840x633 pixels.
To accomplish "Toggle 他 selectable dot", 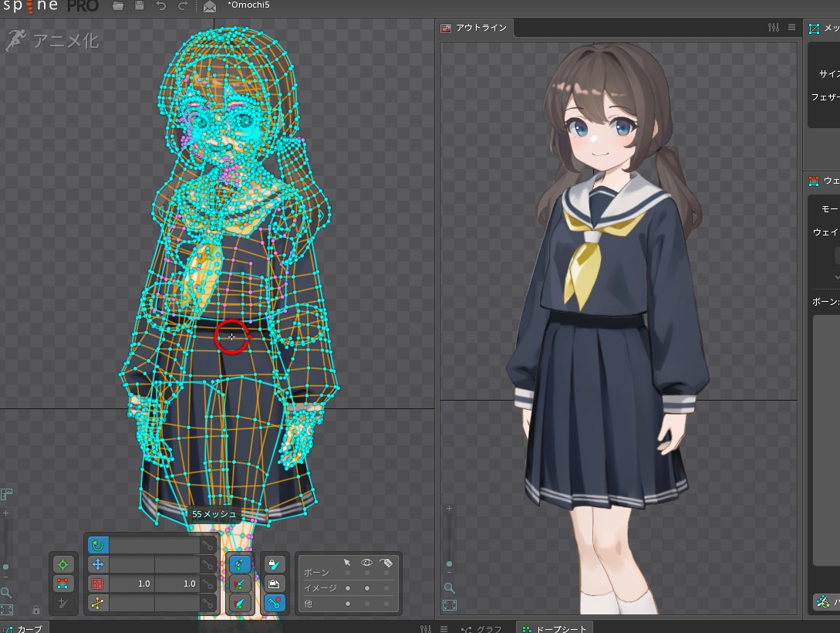I will (348, 604).
